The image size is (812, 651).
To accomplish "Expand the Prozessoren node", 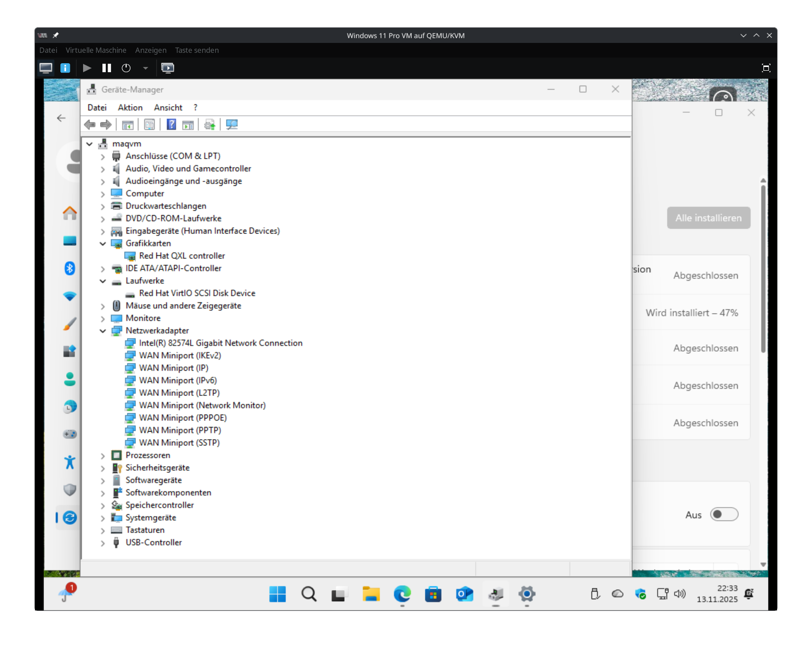I will click(x=102, y=456).
